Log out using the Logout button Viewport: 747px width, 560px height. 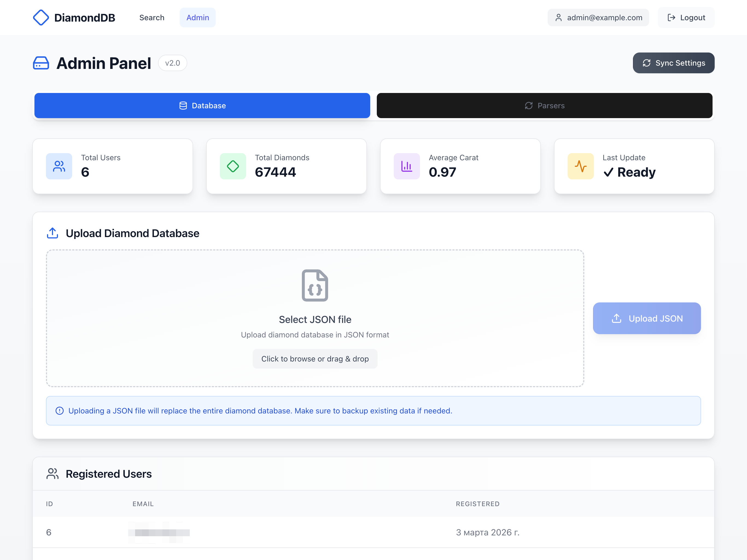[x=686, y=17]
